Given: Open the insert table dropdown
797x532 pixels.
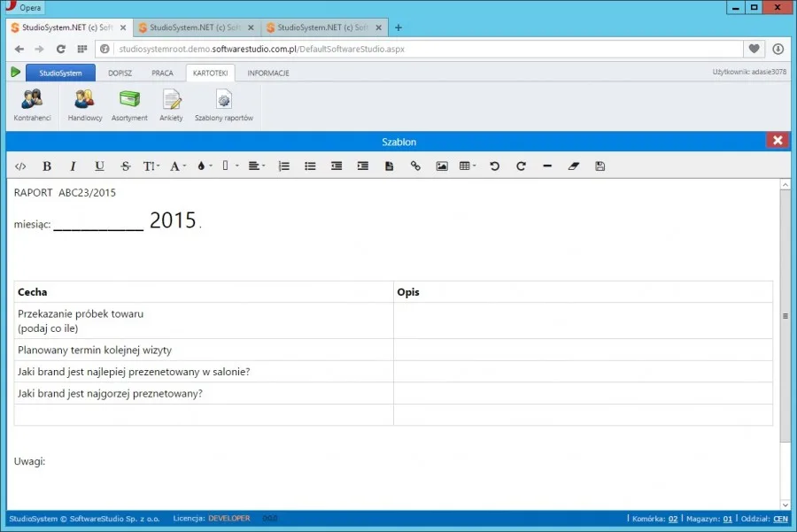Looking at the screenshot, I should [x=468, y=166].
